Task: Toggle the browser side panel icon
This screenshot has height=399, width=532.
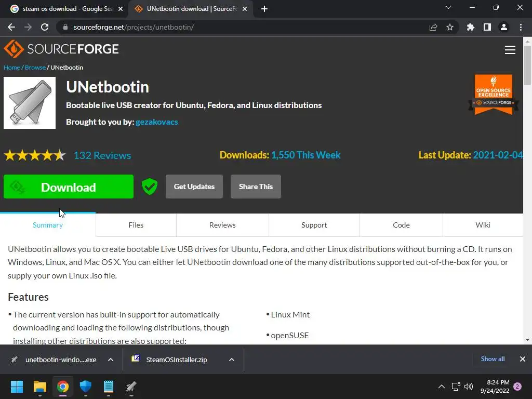Action: point(487,27)
